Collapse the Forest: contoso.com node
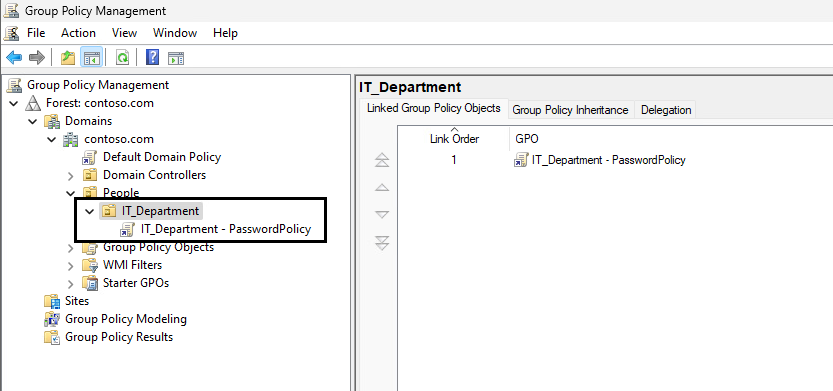 tap(14, 103)
